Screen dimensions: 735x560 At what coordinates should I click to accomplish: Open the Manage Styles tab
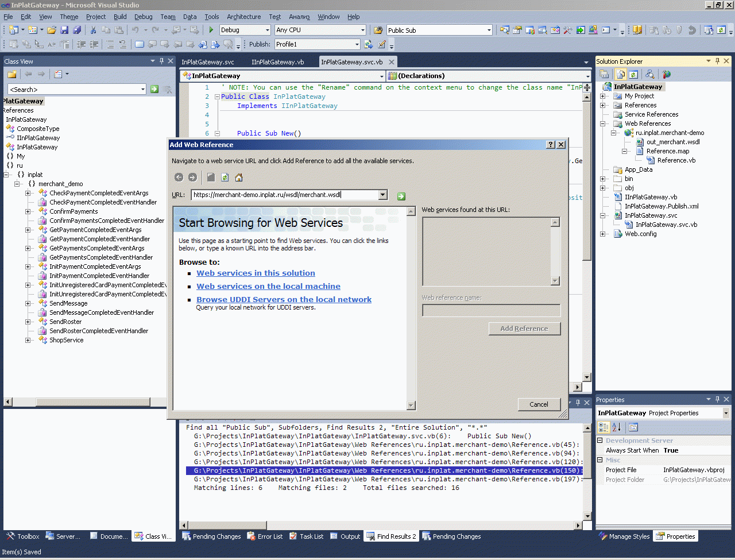coord(624,536)
